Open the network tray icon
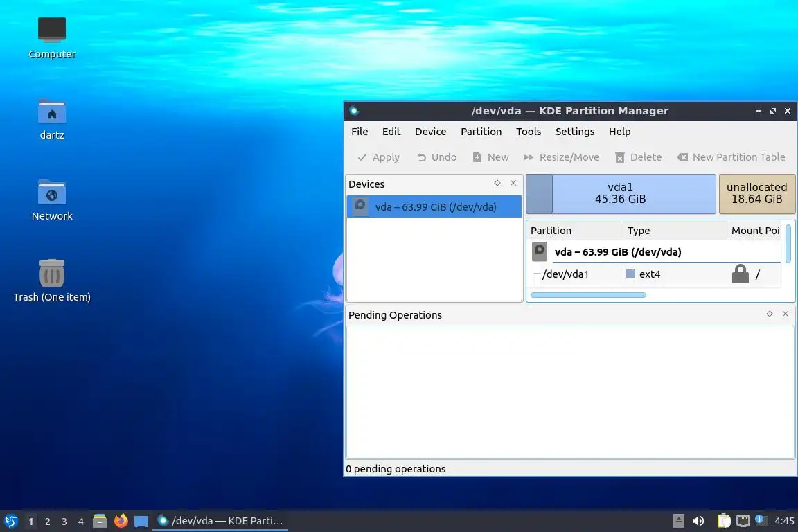This screenshot has height=532, width=798. 743,521
